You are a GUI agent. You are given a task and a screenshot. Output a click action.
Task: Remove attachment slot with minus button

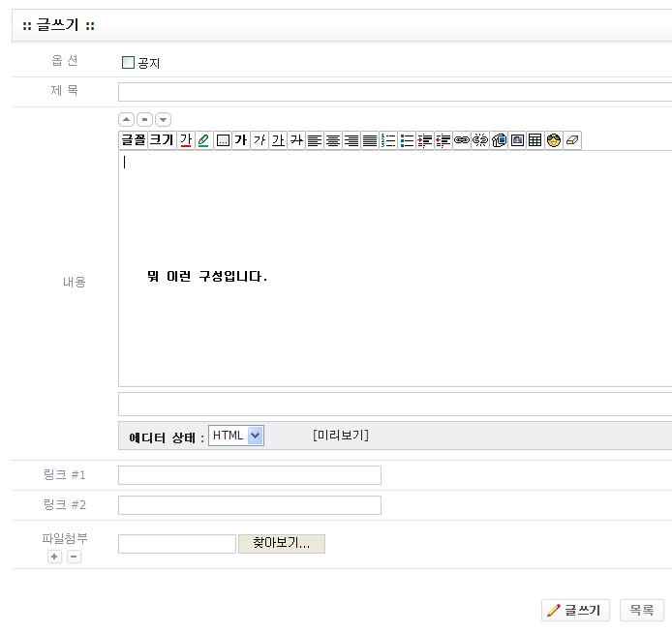coord(74,557)
